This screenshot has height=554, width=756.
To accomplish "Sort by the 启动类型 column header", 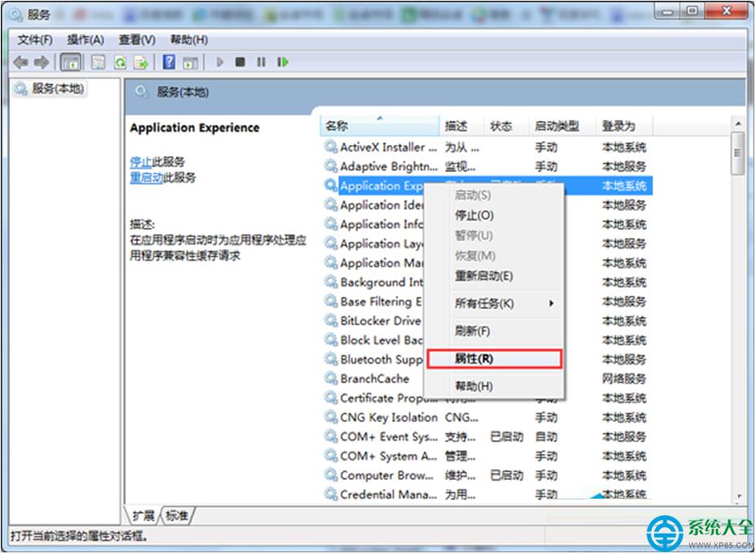I will pos(556,125).
